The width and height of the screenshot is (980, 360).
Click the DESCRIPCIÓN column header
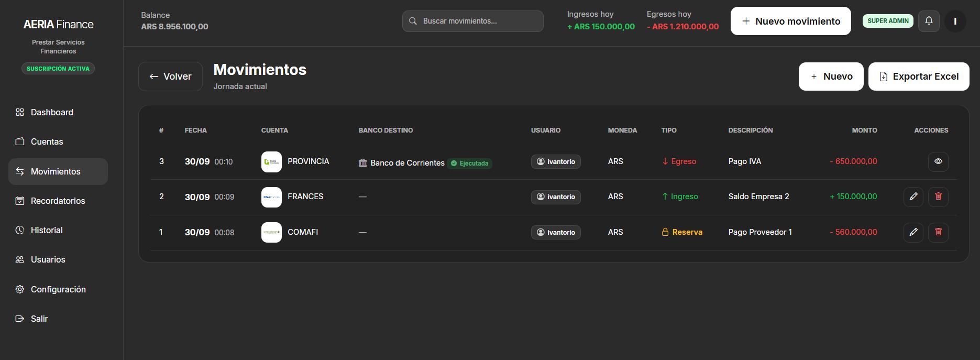tap(751, 130)
